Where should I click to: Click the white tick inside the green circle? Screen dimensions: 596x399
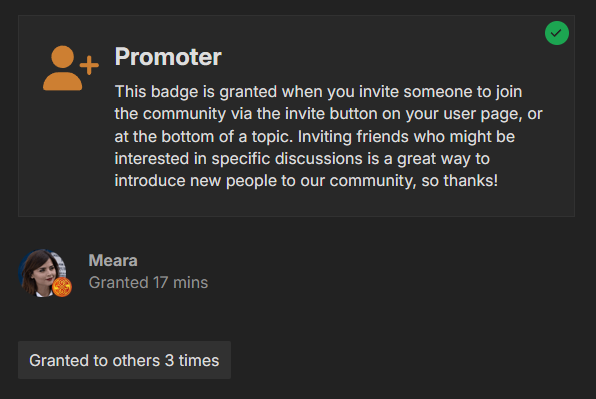tap(556, 33)
